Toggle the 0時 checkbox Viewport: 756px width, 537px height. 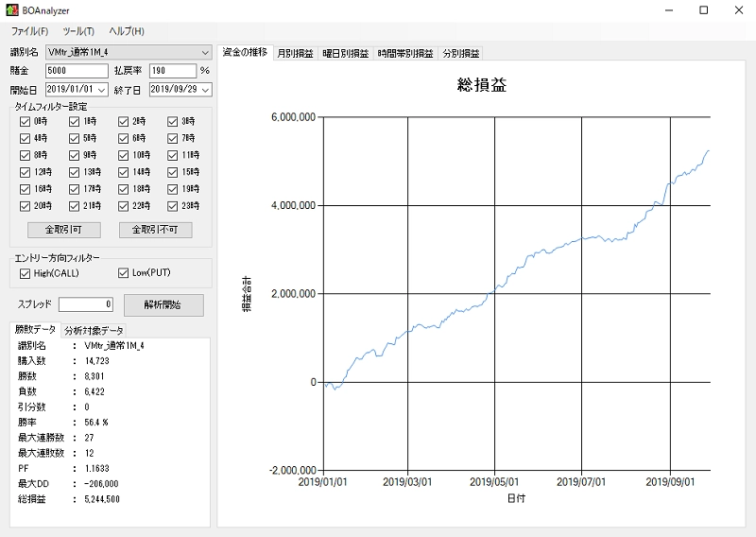click(26, 122)
